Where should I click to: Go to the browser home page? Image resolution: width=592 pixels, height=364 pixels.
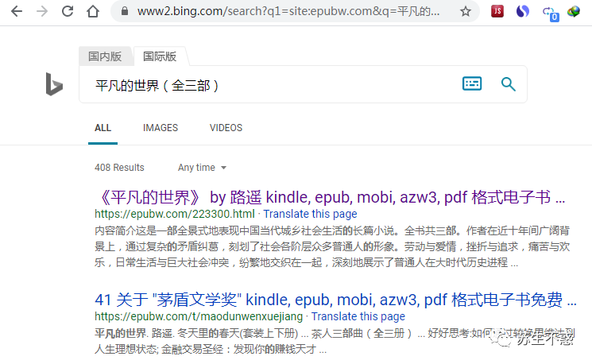click(x=93, y=11)
